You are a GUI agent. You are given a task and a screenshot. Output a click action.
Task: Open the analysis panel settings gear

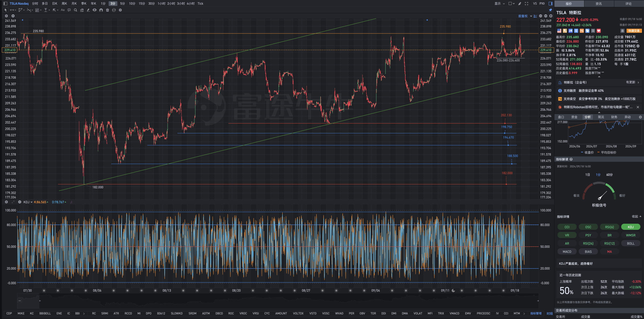point(640,117)
